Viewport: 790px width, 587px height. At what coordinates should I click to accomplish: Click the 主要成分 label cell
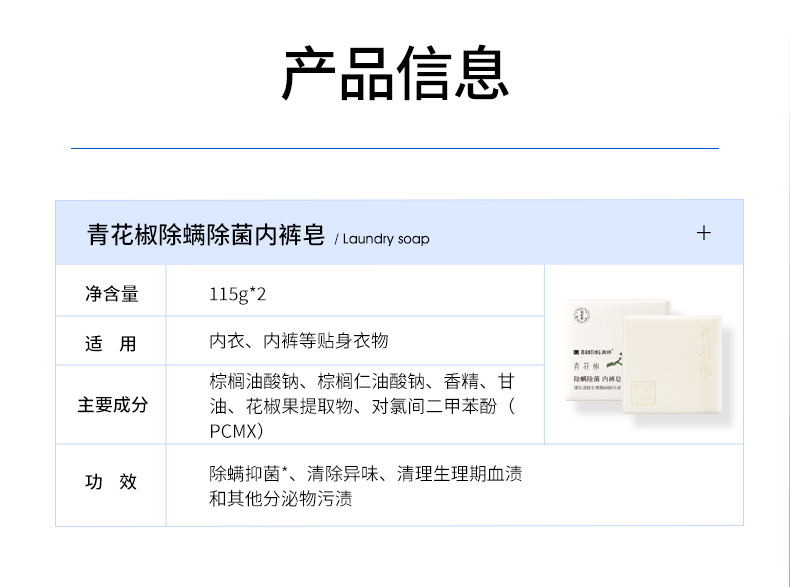point(112,405)
